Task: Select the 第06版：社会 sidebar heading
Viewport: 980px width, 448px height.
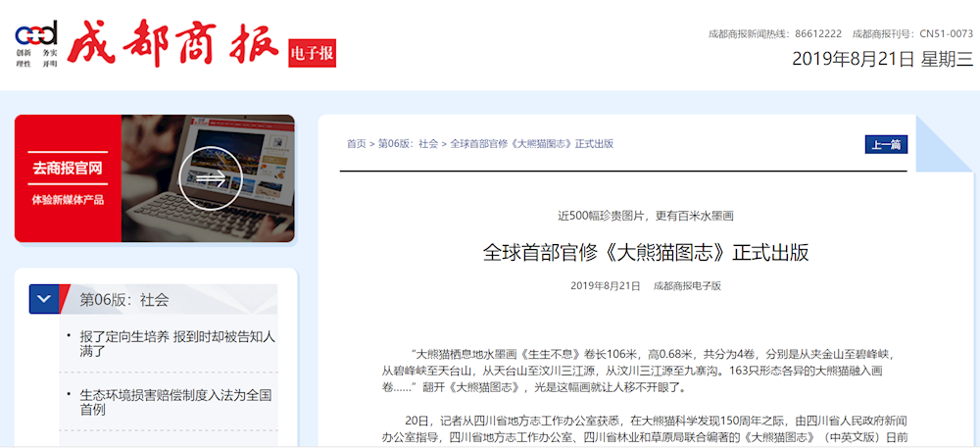Action: 123,300
